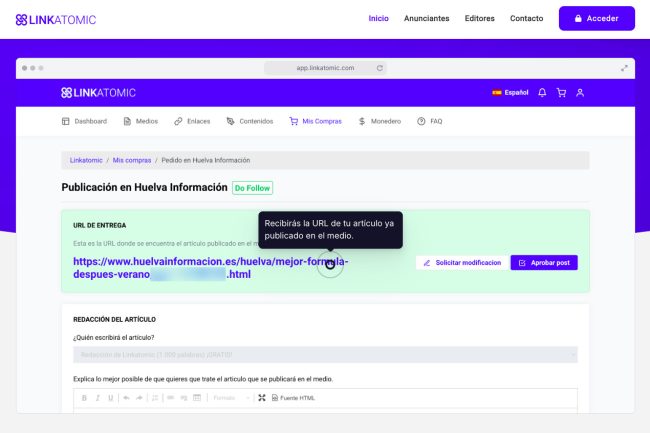Click the browser reload icon

pyautogui.click(x=379, y=68)
